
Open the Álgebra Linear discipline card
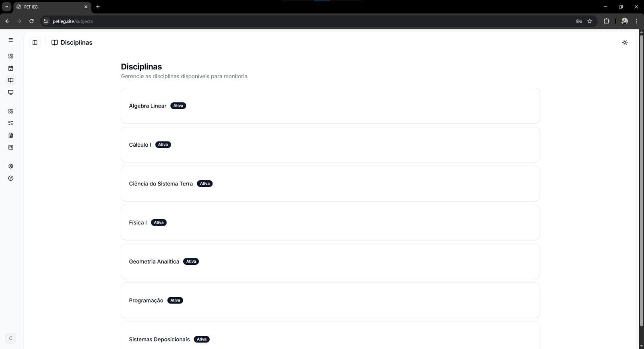pos(330,106)
